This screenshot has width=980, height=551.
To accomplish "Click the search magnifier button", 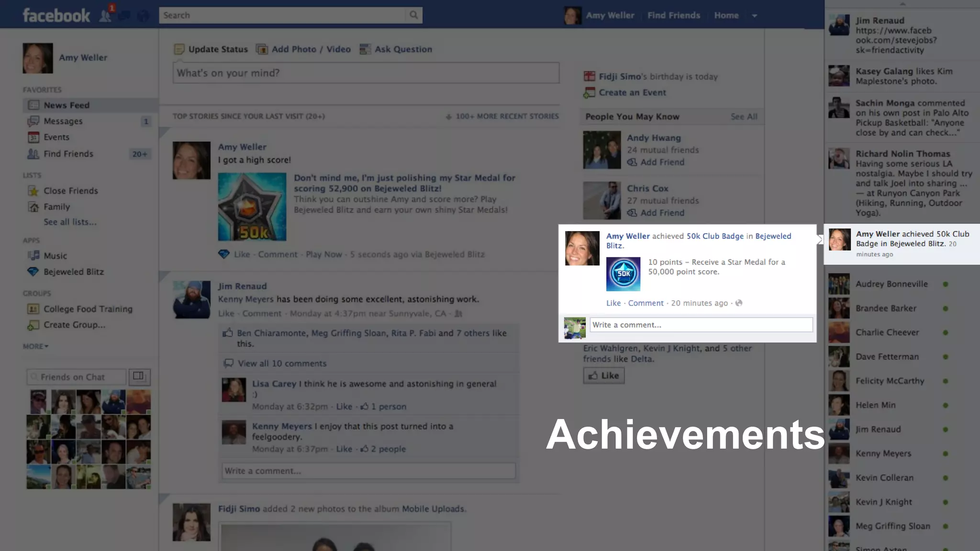I will tap(414, 15).
